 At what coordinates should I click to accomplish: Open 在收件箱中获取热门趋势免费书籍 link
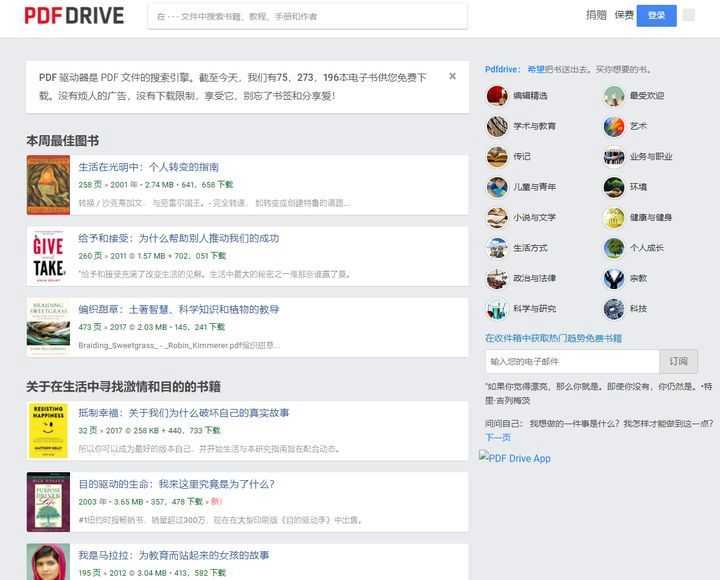(x=553, y=338)
